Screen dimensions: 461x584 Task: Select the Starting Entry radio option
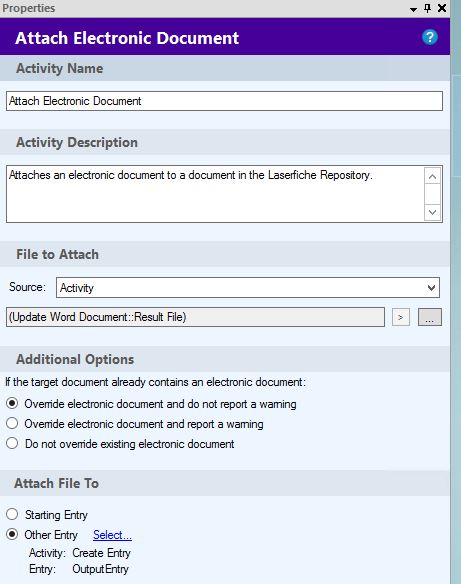pyautogui.click(x=12, y=514)
